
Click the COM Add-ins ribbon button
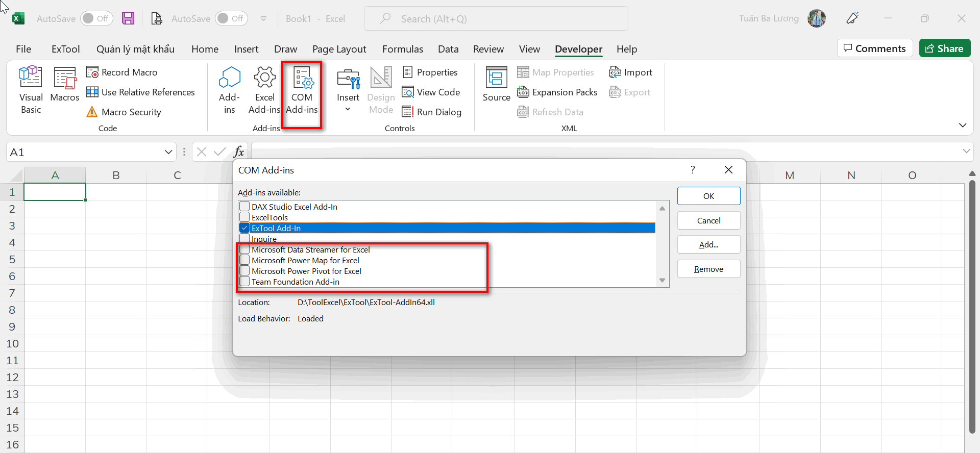pos(302,90)
